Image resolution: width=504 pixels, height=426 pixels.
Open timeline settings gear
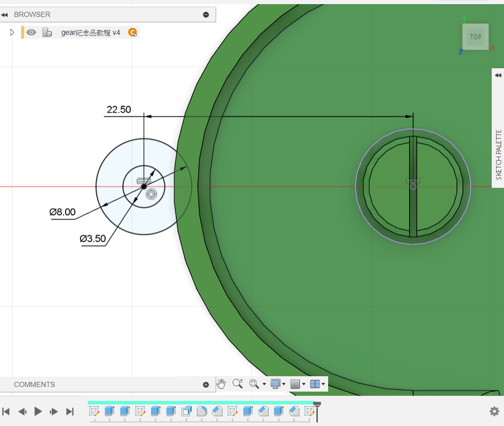pyautogui.click(x=494, y=411)
